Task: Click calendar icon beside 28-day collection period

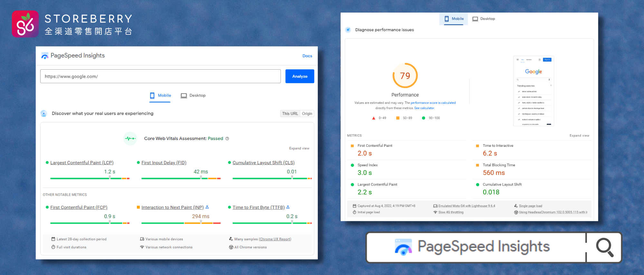Action: [x=53, y=239]
